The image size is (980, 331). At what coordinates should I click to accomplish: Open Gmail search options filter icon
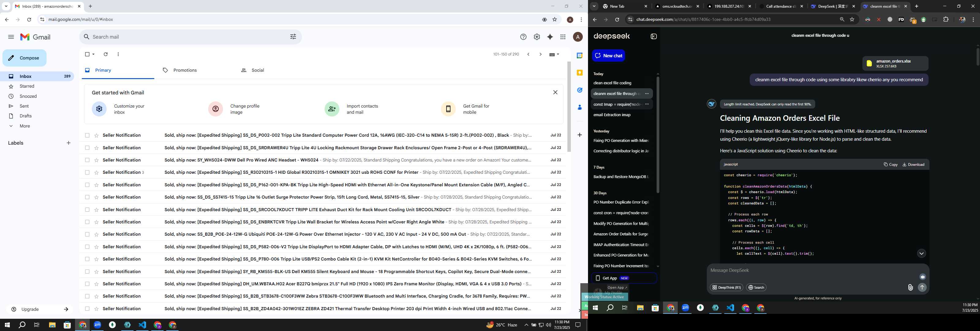pos(293,37)
